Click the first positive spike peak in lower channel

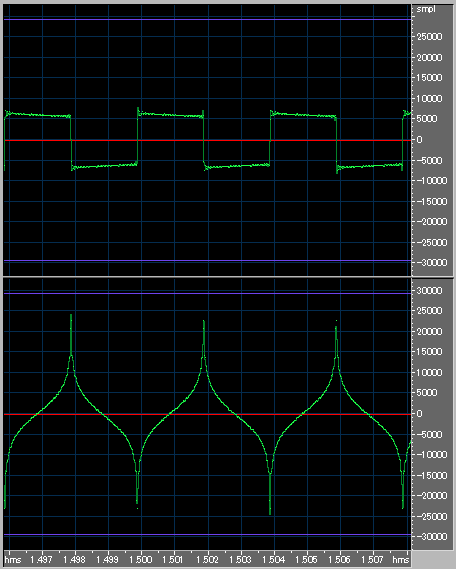pyautogui.click(x=71, y=316)
